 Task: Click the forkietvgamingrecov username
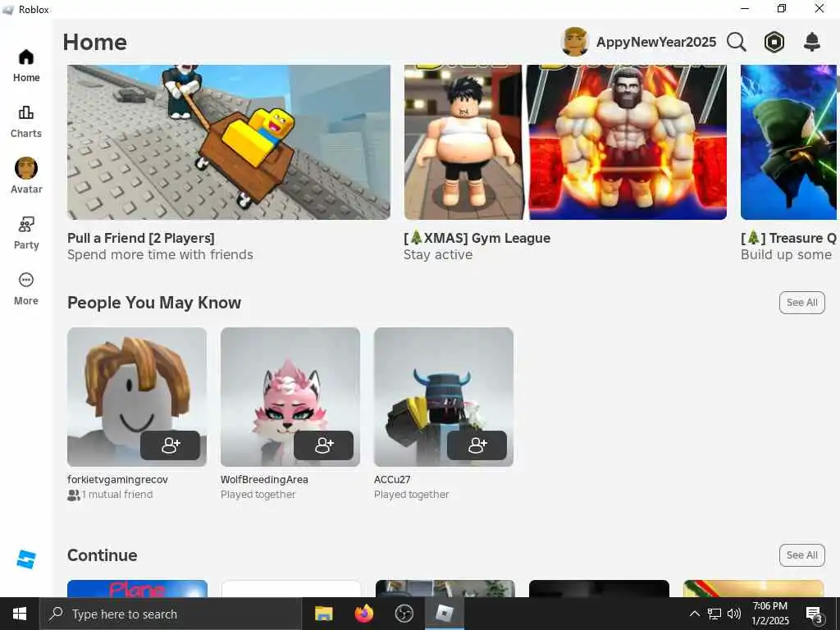click(118, 479)
